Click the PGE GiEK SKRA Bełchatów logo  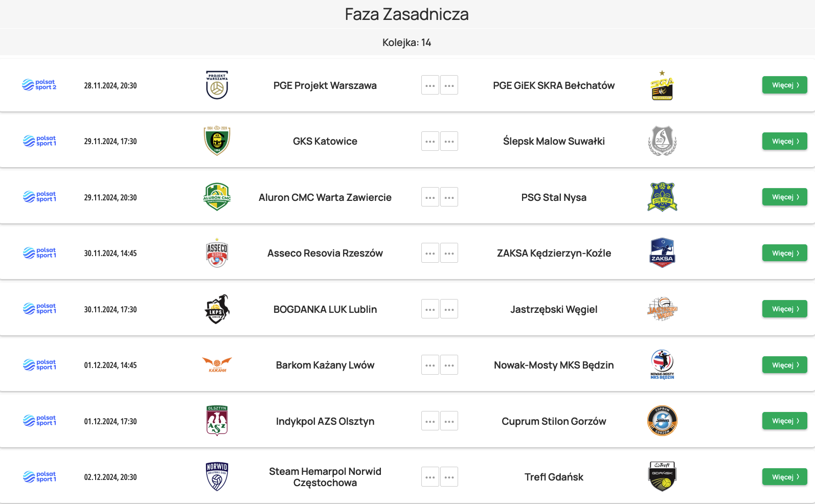(x=662, y=86)
